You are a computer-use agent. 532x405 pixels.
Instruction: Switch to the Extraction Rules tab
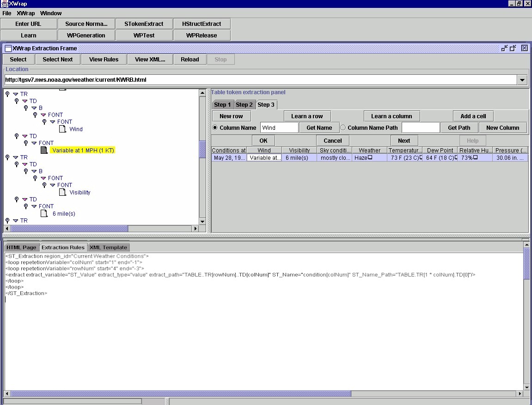tap(63, 248)
